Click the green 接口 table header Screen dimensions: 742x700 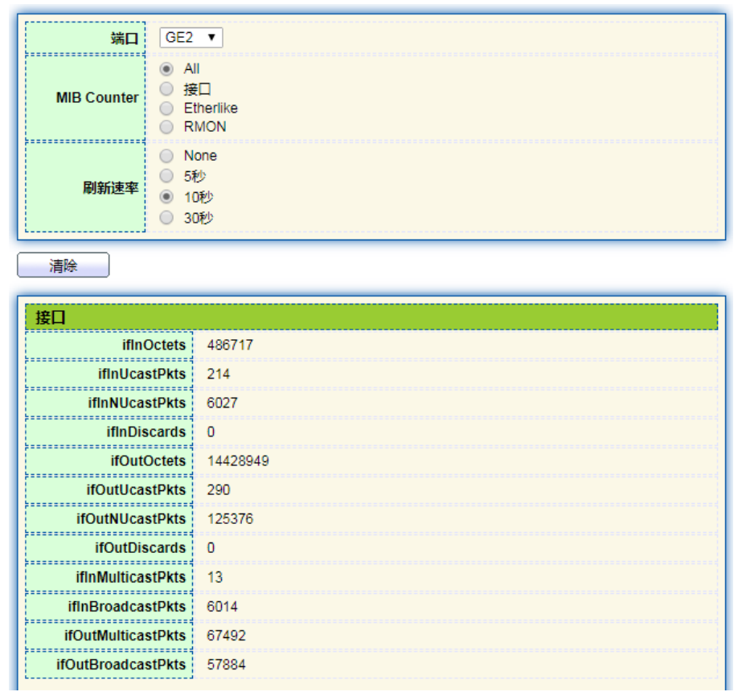371,317
